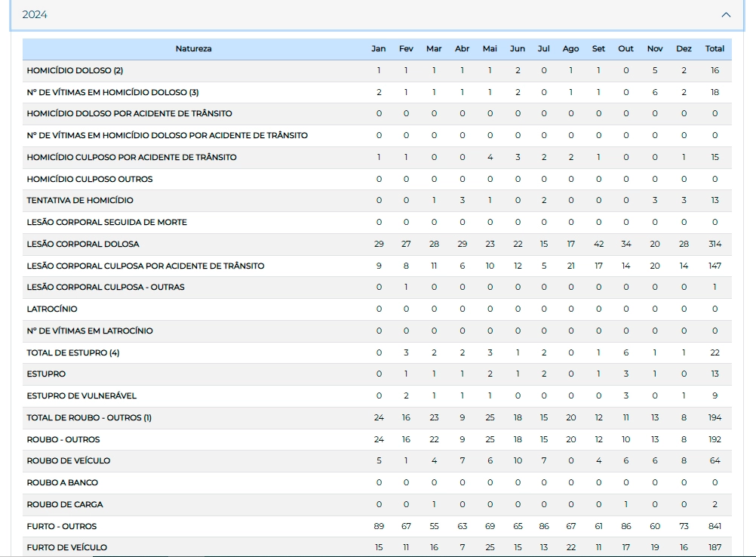Click the 841 total in Furto - Outros row
This screenshot has height=557, width=756.
pyautogui.click(x=714, y=527)
